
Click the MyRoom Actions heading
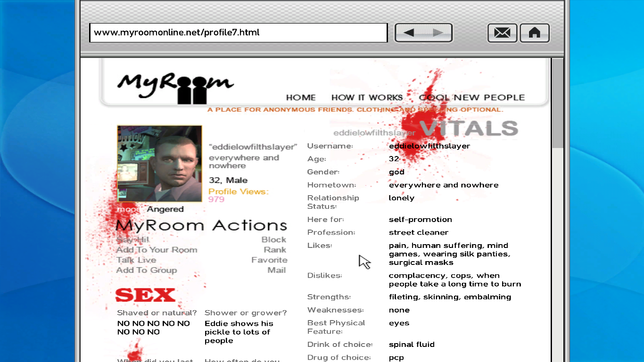coord(201,225)
